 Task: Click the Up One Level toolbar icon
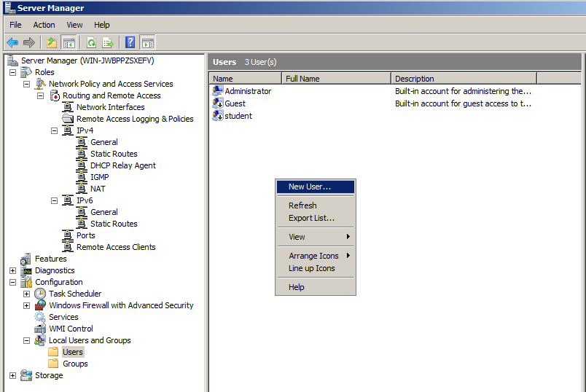pyautogui.click(x=52, y=42)
